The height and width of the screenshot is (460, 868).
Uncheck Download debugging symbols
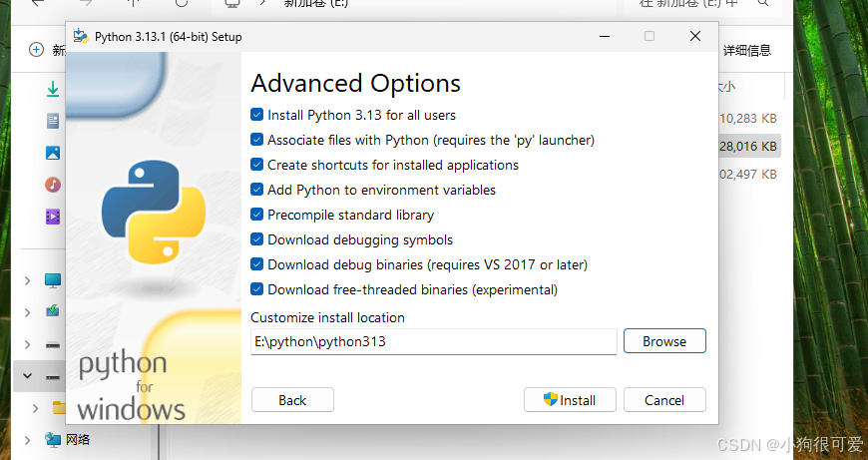pyautogui.click(x=256, y=239)
